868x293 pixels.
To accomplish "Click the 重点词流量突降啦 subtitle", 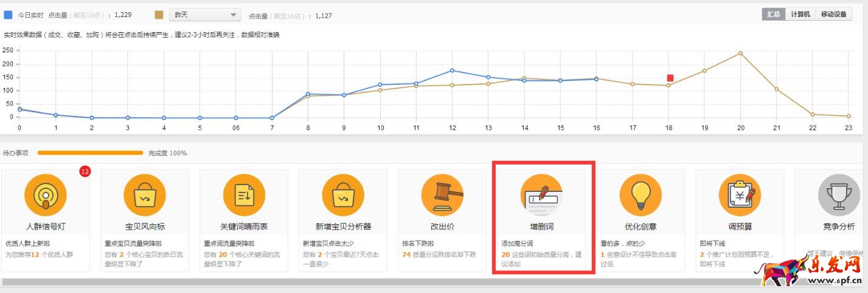I will [x=229, y=244].
